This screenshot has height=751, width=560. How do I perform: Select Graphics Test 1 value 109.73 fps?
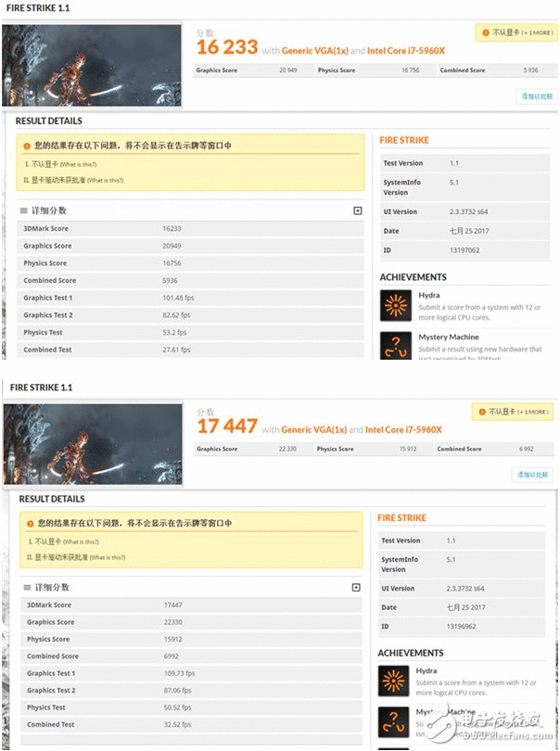[x=179, y=673]
